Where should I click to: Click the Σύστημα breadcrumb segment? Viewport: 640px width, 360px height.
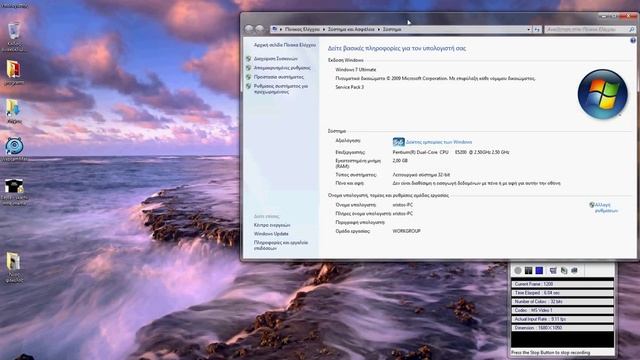coord(392,29)
